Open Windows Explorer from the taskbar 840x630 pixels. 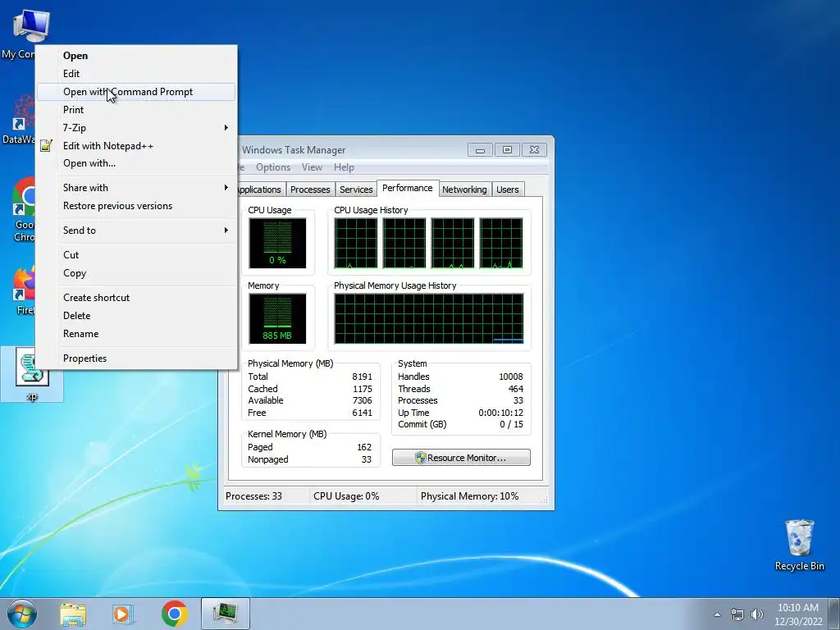(73, 614)
